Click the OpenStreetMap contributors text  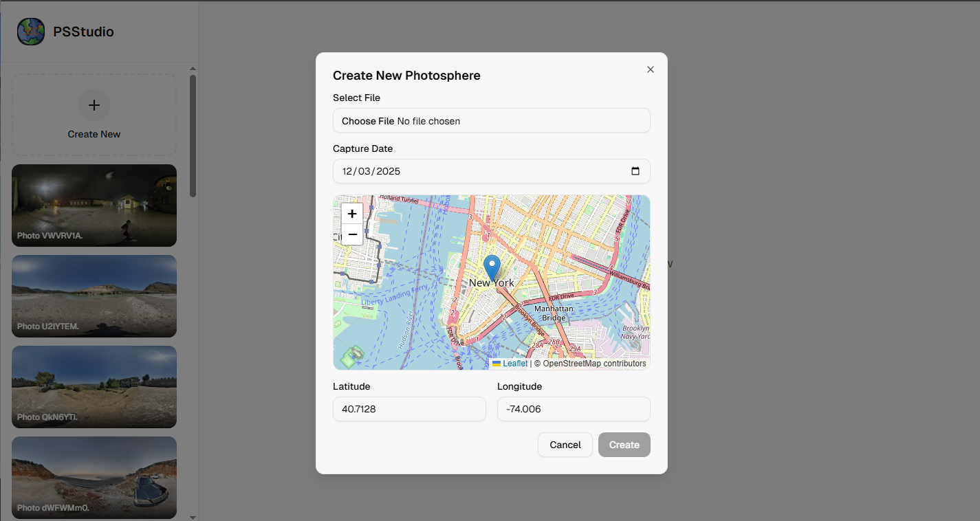[x=595, y=364]
